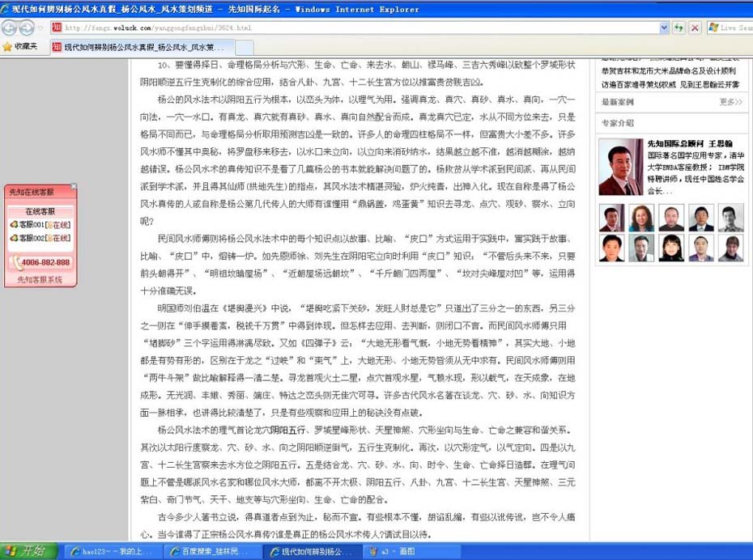753x560 pixels.
Task: Stop page loading with the red X button
Action: (x=695, y=28)
